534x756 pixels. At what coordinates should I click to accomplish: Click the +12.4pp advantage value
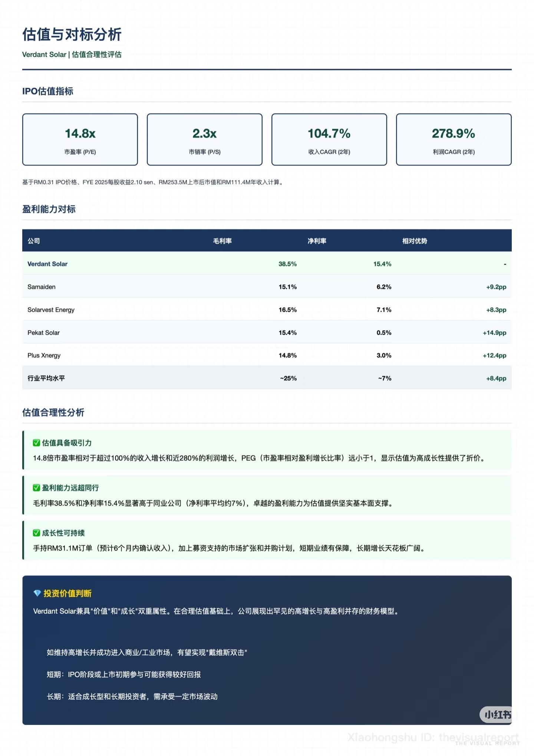(x=494, y=355)
